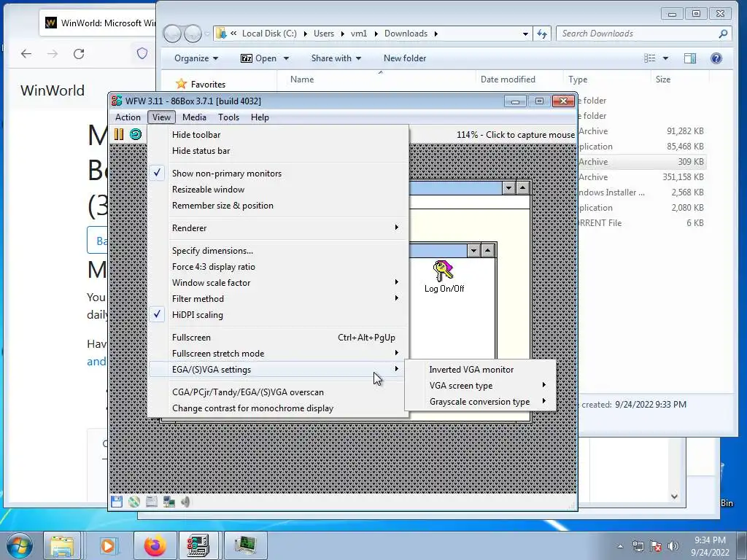The height and width of the screenshot is (560, 747).
Task: Expand Fullscreen stretch mode submenu
Action: click(279, 354)
